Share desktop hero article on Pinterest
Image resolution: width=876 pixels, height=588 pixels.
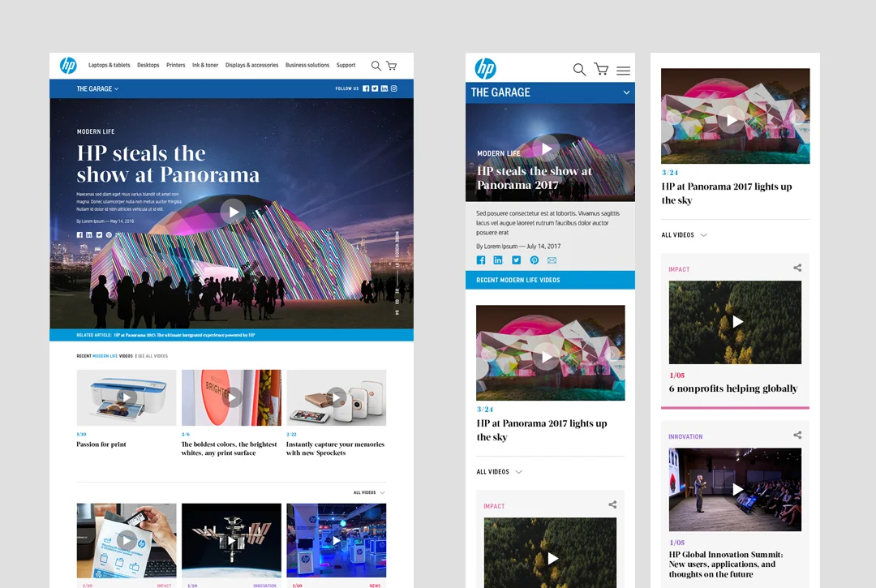pos(109,235)
